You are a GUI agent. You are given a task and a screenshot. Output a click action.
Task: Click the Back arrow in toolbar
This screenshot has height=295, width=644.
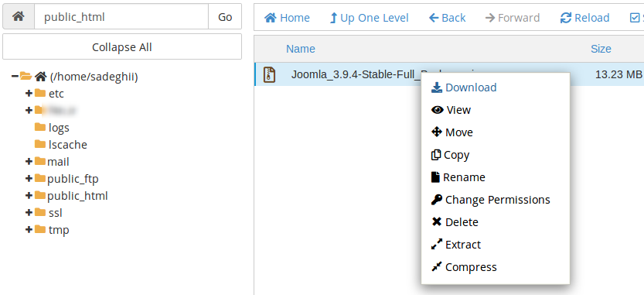(434, 18)
